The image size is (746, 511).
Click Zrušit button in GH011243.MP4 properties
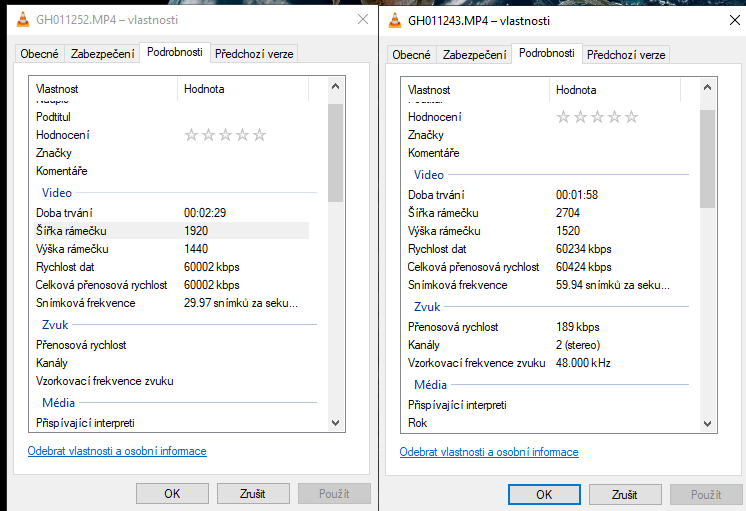(625, 494)
